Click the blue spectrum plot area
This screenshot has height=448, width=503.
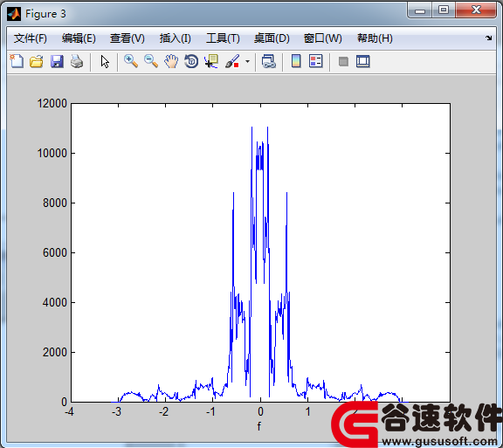260,252
